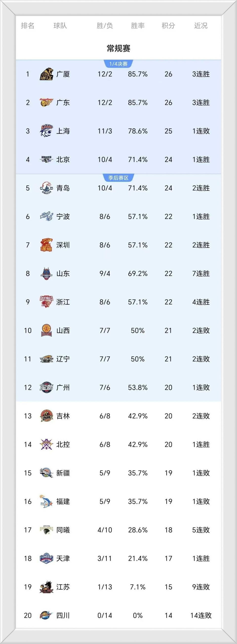Click the 青岛 eagle team logo

[46, 188]
